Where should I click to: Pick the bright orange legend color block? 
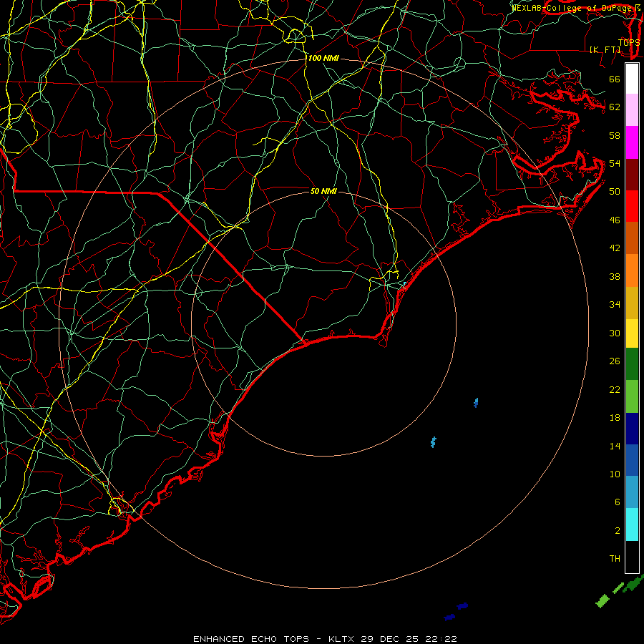(x=632, y=270)
